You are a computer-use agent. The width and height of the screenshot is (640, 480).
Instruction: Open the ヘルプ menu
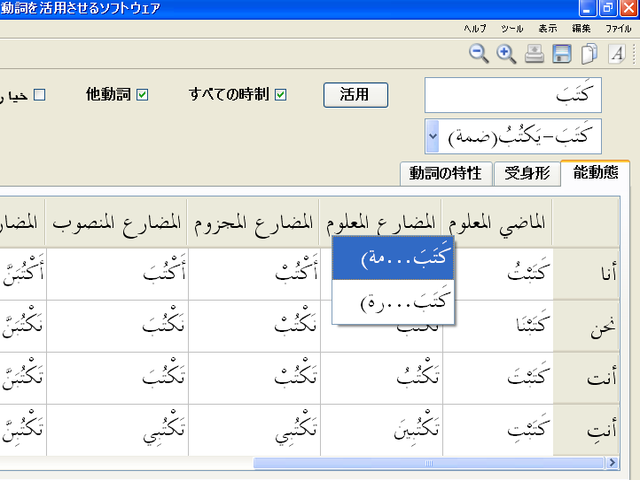475,29
